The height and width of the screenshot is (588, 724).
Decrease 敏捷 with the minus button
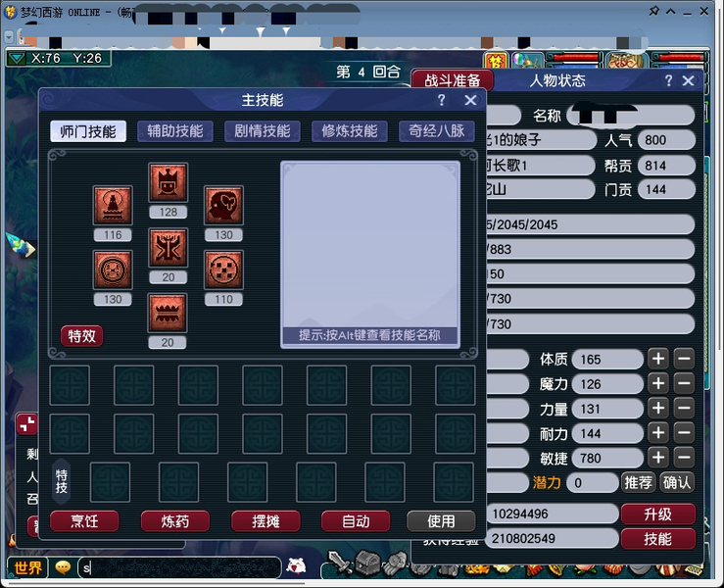click(x=684, y=458)
